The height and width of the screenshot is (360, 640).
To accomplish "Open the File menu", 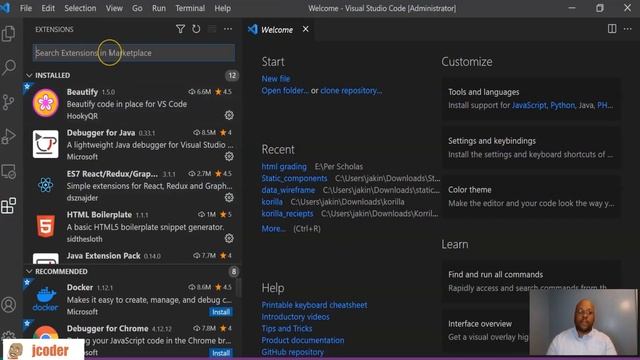I will coord(26,8).
